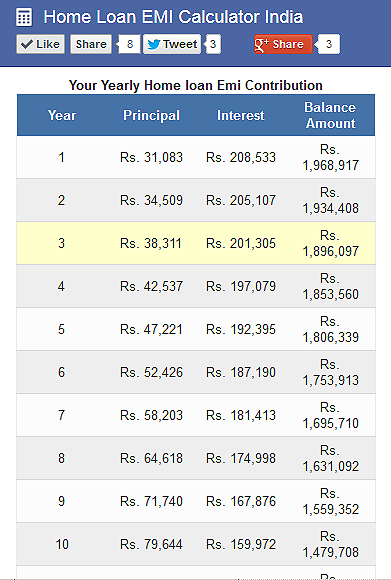Click the calculator icon in header
Viewport: 391px width, 580px height.
[x=24, y=17]
